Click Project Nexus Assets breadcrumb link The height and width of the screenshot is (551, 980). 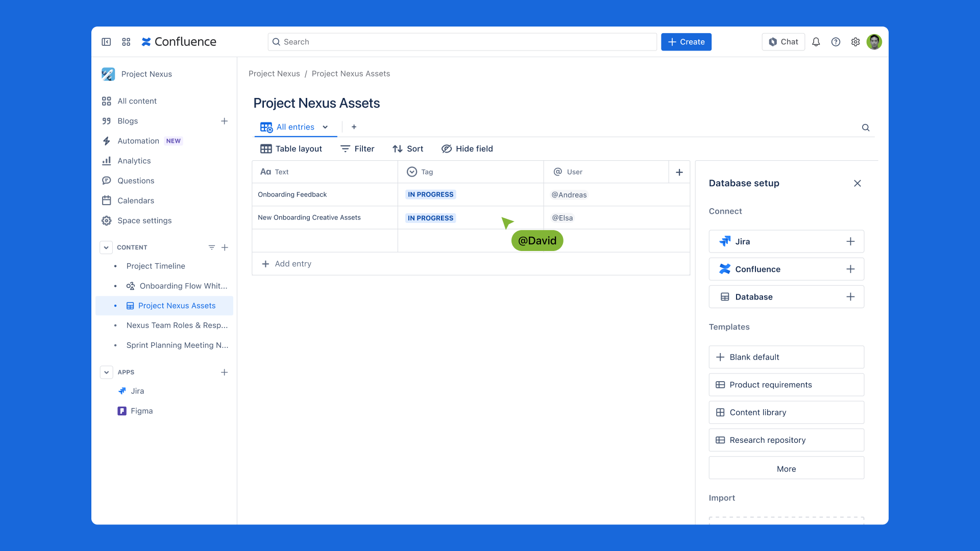click(351, 73)
